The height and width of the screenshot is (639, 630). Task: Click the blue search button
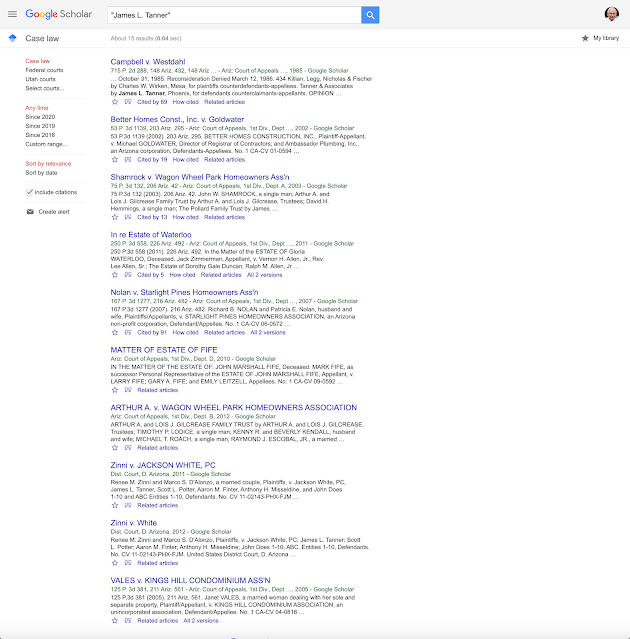[x=370, y=15]
